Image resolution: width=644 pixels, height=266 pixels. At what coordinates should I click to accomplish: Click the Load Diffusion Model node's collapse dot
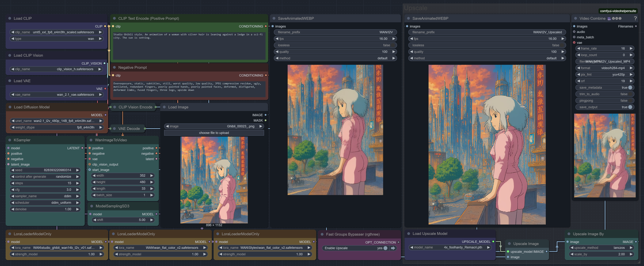10,107
